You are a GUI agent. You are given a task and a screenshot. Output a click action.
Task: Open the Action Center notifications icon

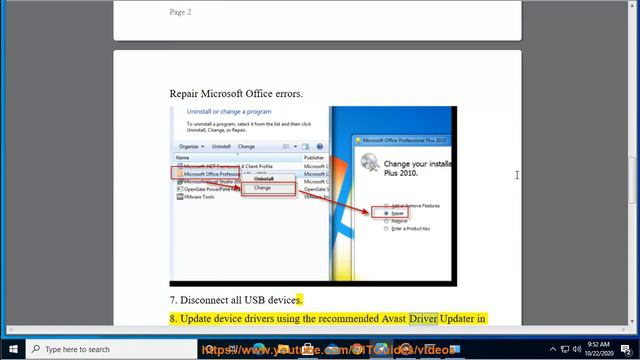point(626,349)
